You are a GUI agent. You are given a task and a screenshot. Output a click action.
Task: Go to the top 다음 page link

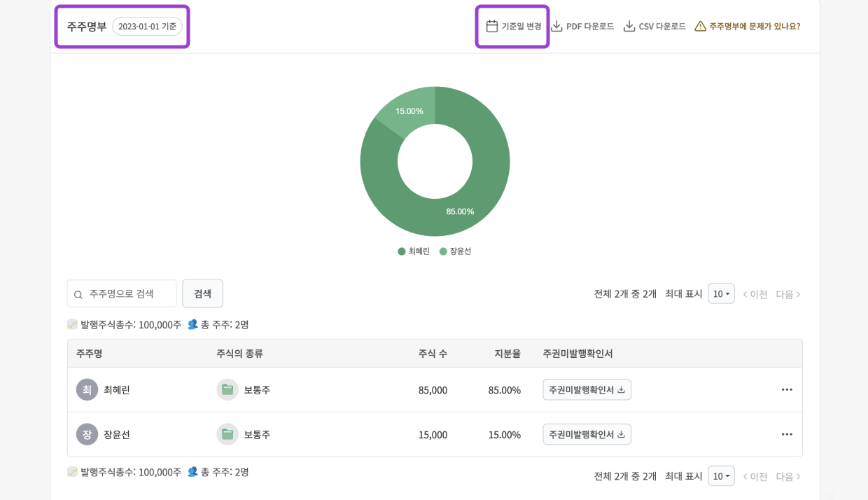click(x=788, y=294)
